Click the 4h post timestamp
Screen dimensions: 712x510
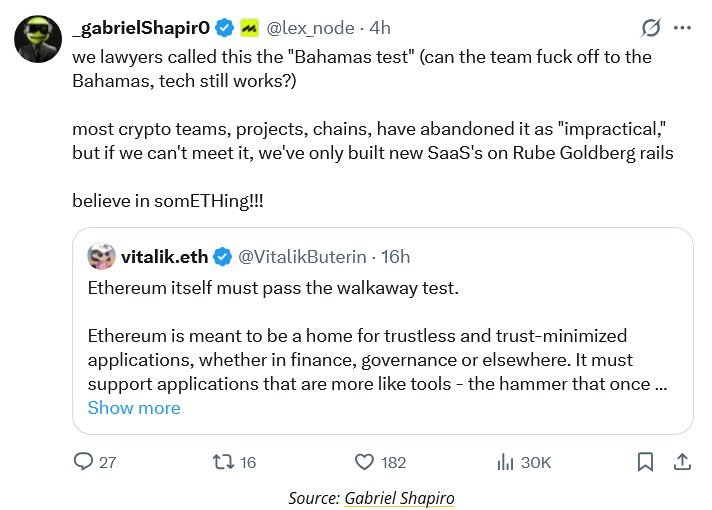pyautogui.click(x=380, y=28)
